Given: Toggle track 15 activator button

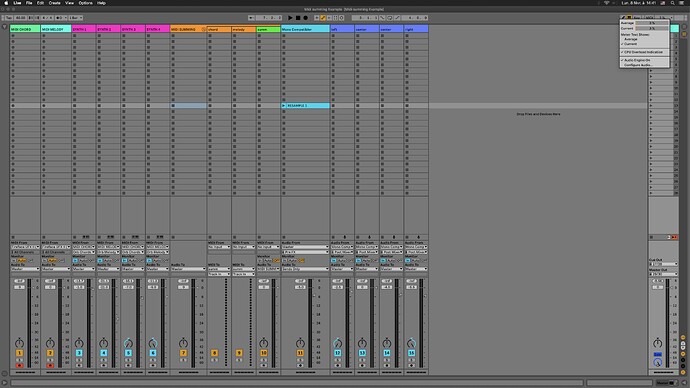Looking at the screenshot, I should point(411,353).
